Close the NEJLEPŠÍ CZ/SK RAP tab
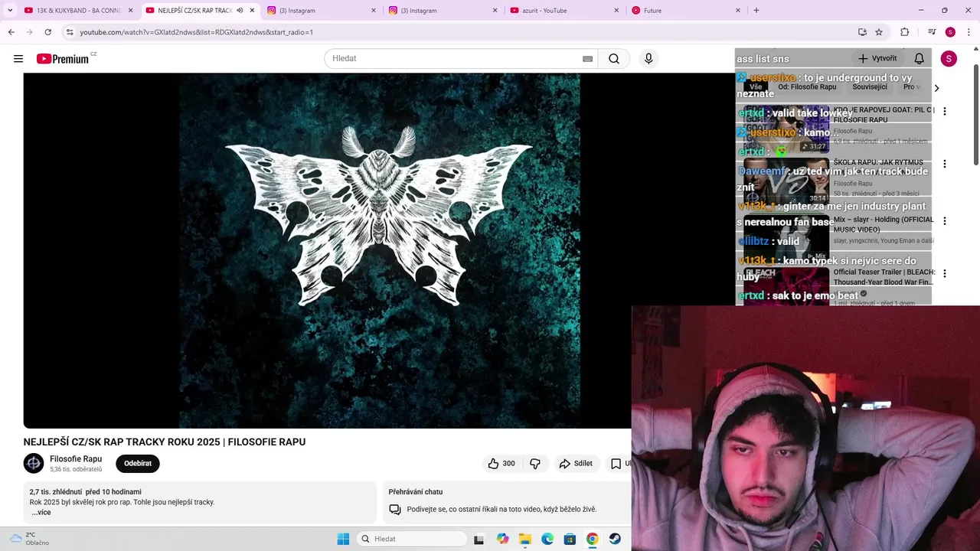 [x=252, y=11]
